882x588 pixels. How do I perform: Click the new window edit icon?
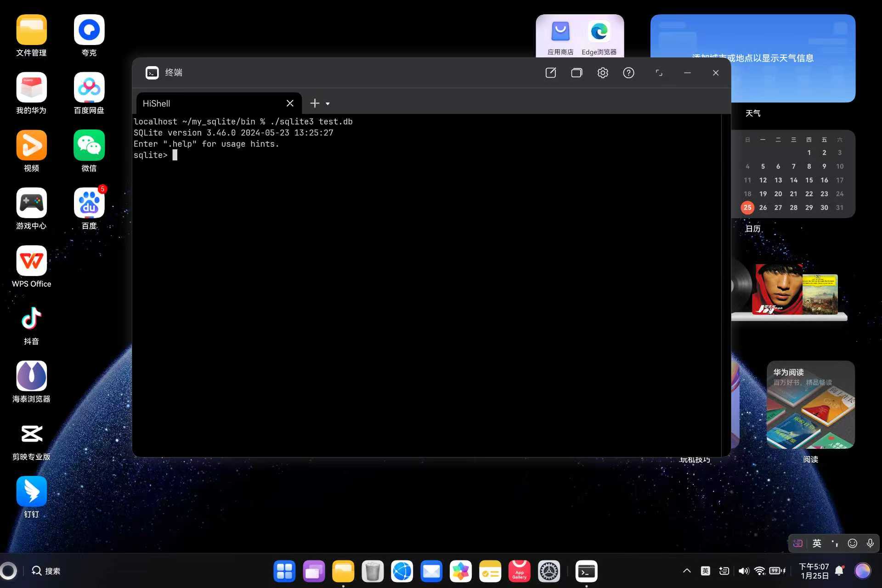click(550, 73)
